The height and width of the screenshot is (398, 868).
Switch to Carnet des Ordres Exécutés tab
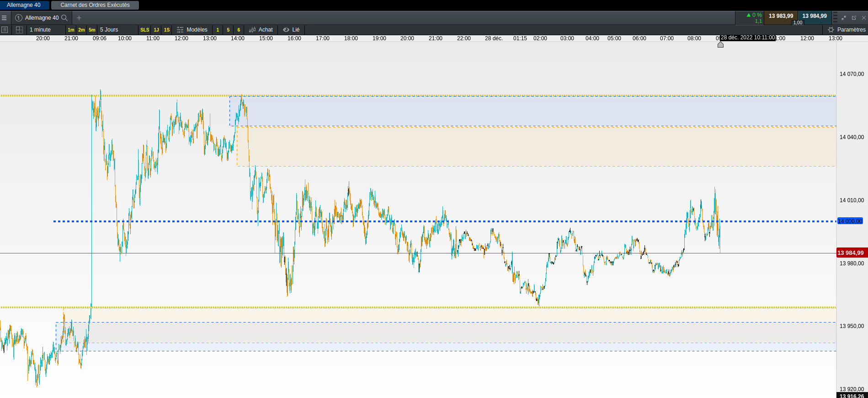coord(95,5)
